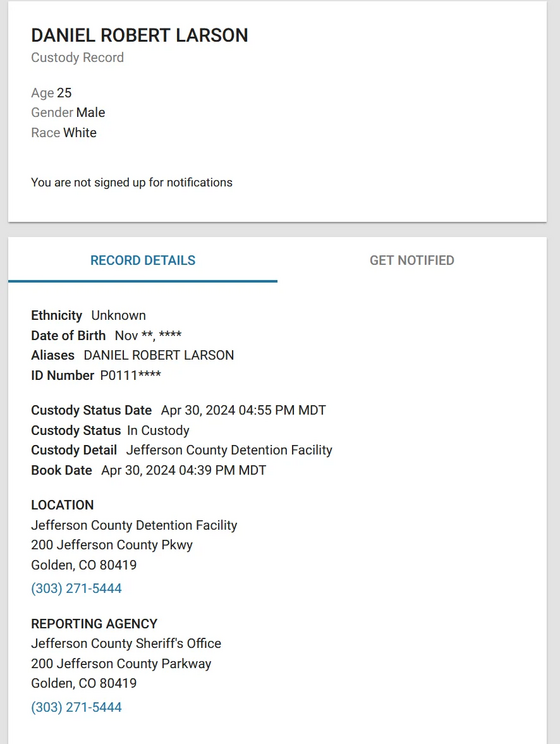
Task: Click the Custody Record subtitle
Action: (x=77, y=57)
